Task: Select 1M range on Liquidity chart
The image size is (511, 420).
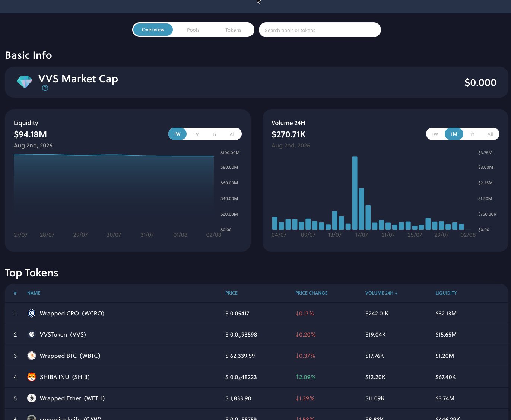Action: pos(196,134)
